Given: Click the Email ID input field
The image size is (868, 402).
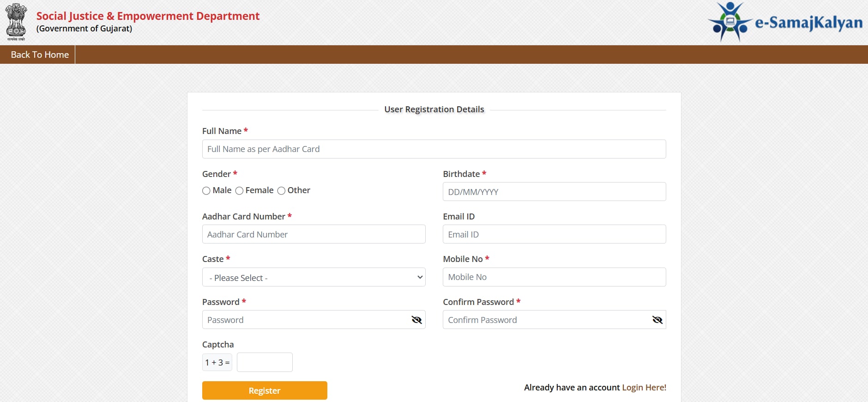Looking at the screenshot, I should (x=554, y=234).
